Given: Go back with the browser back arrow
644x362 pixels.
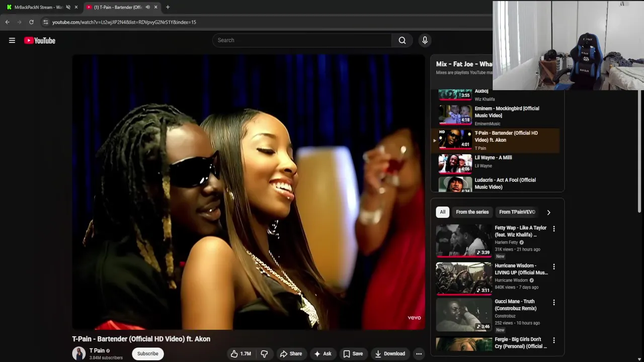Looking at the screenshot, I should pyautogui.click(x=8, y=22).
